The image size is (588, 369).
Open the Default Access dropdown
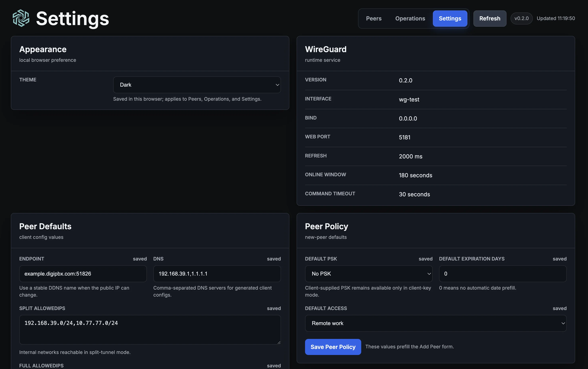tap(436, 323)
